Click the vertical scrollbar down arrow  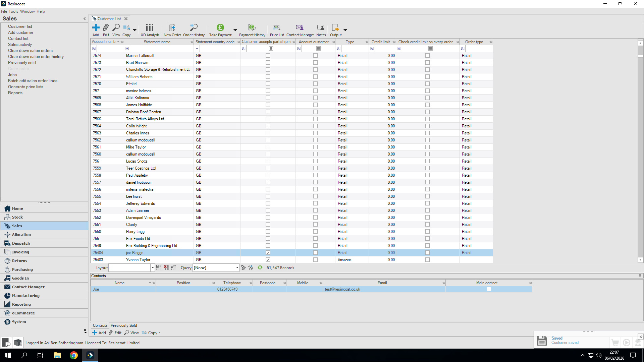tap(641, 260)
